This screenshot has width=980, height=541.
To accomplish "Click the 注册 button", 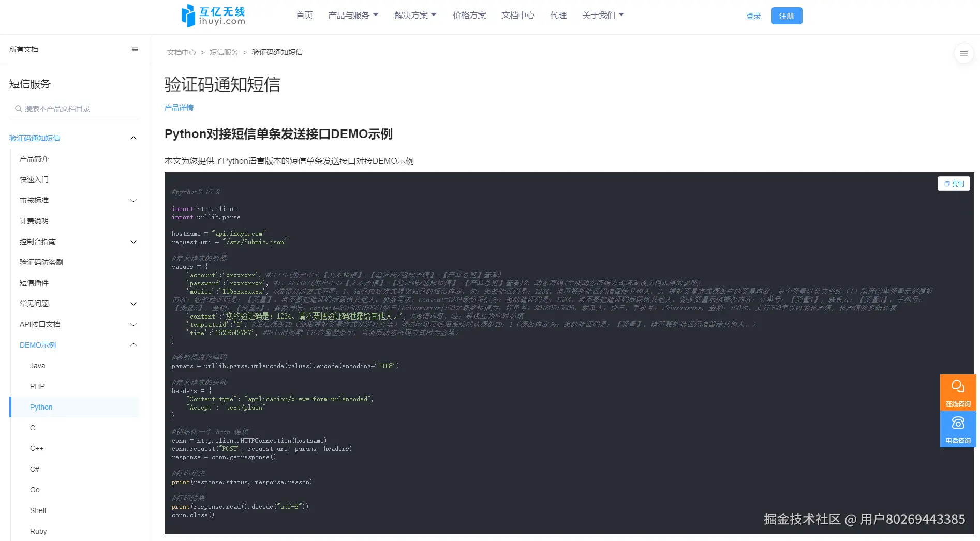I will click(x=786, y=16).
